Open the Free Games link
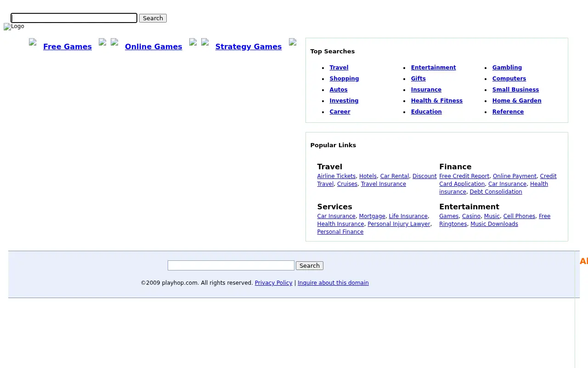This screenshot has height=368, width=588. [68, 46]
